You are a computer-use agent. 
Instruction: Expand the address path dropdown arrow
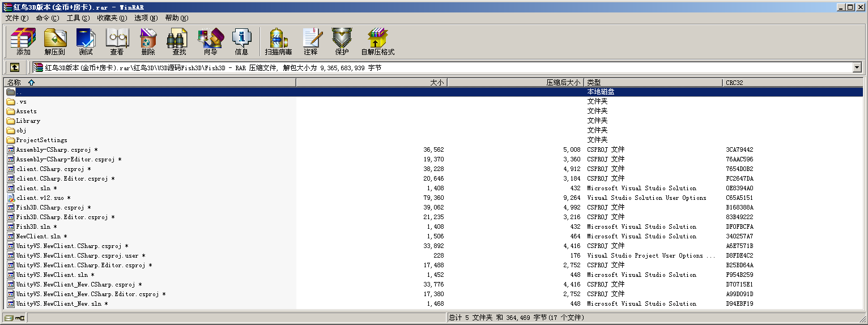pyautogui.click(x=857, y=67)
